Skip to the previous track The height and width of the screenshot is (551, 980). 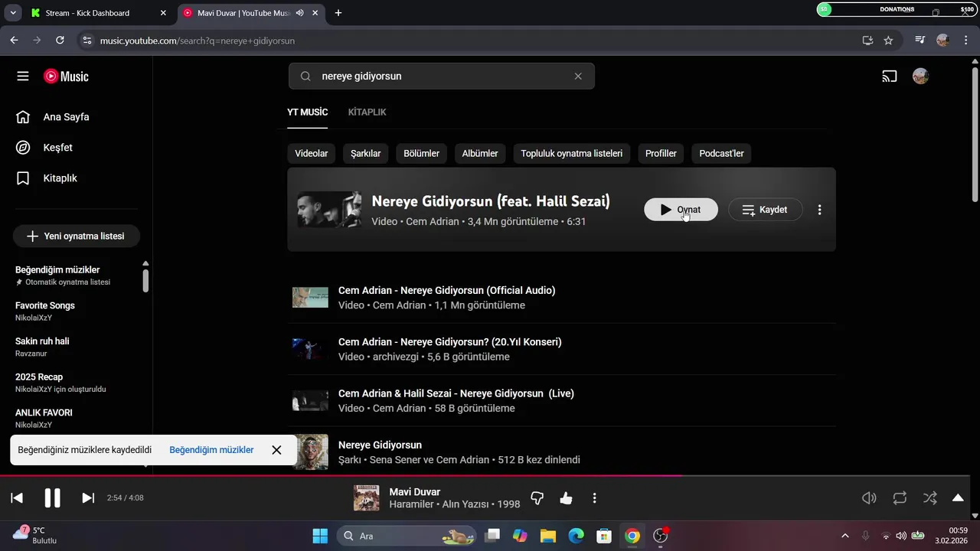[17, 498]
